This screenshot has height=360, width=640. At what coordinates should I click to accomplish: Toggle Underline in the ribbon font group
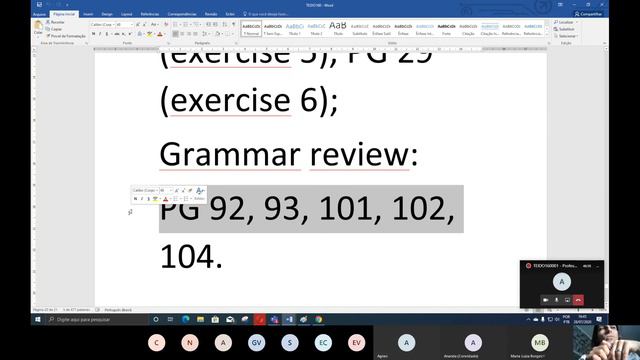[107, 34]
